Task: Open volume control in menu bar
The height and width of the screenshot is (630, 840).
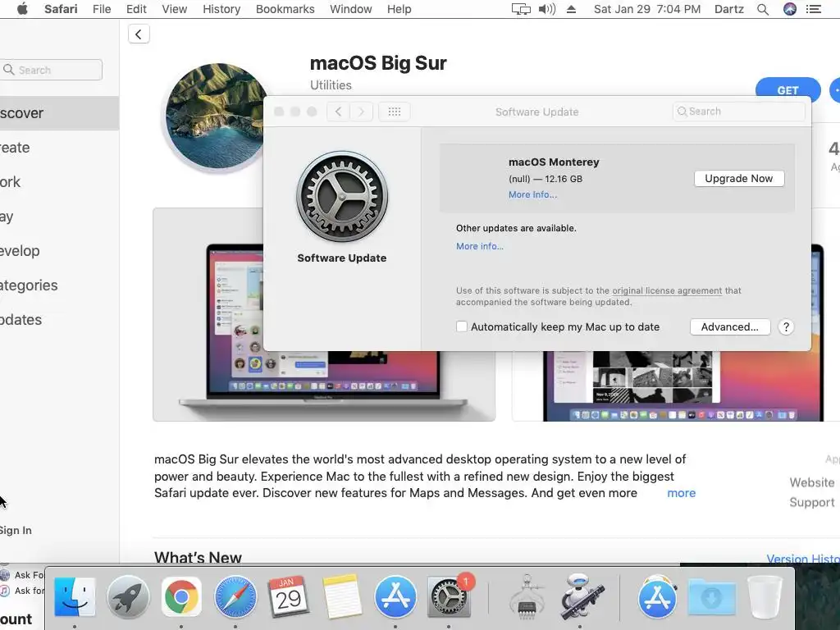Action: tap(546, 9)
